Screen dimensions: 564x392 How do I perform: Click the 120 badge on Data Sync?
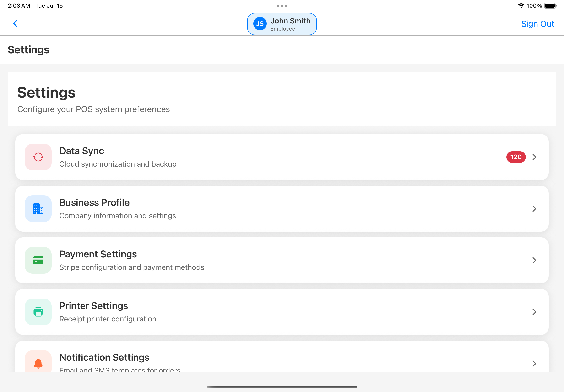click(516, 157)
